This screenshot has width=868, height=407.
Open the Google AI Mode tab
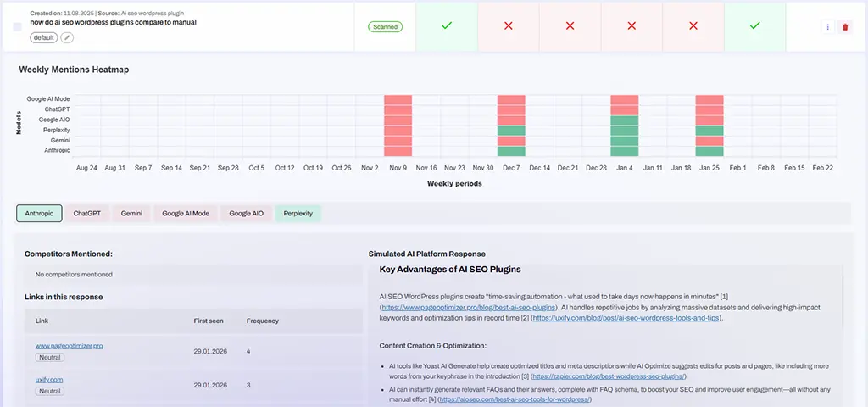(186, 214)
